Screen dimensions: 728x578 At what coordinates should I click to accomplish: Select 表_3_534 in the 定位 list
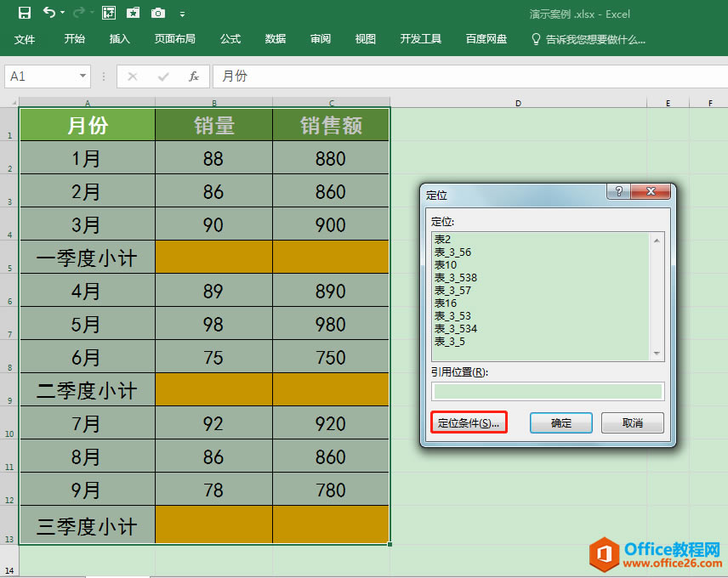point(542,328)
